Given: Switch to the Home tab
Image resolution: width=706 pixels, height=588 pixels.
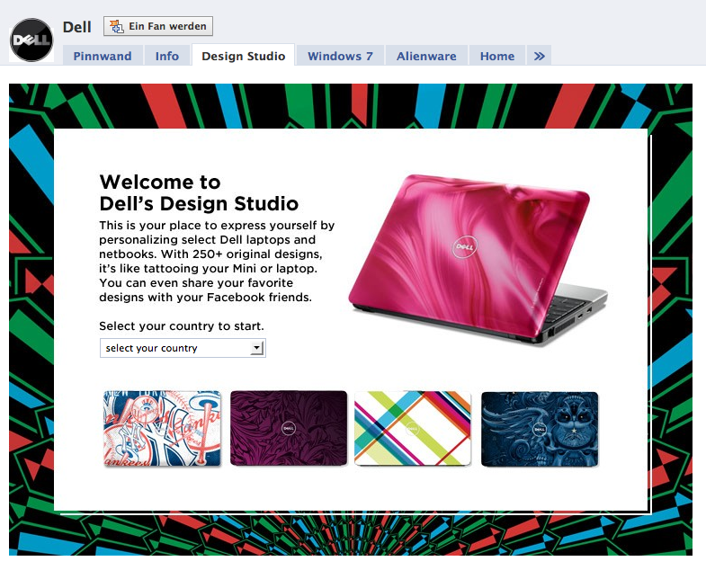Looking at the screenshot, I should coord(497,56).
